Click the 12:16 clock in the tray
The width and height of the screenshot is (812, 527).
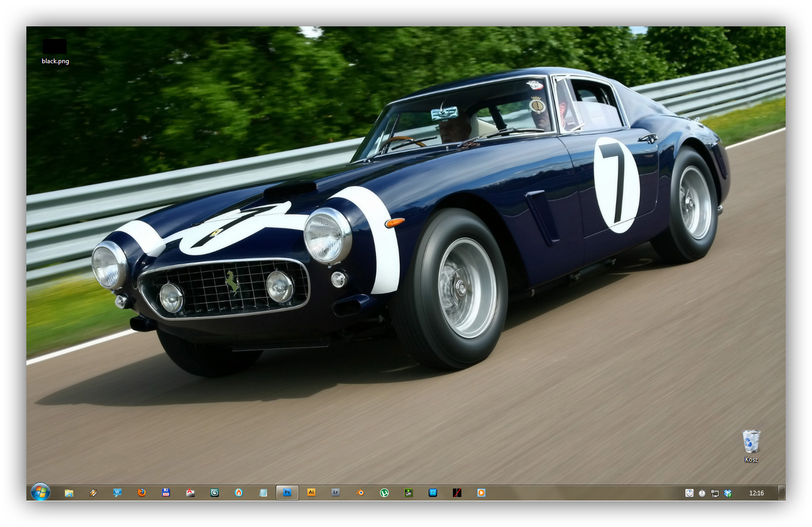(x=756, y=493)
